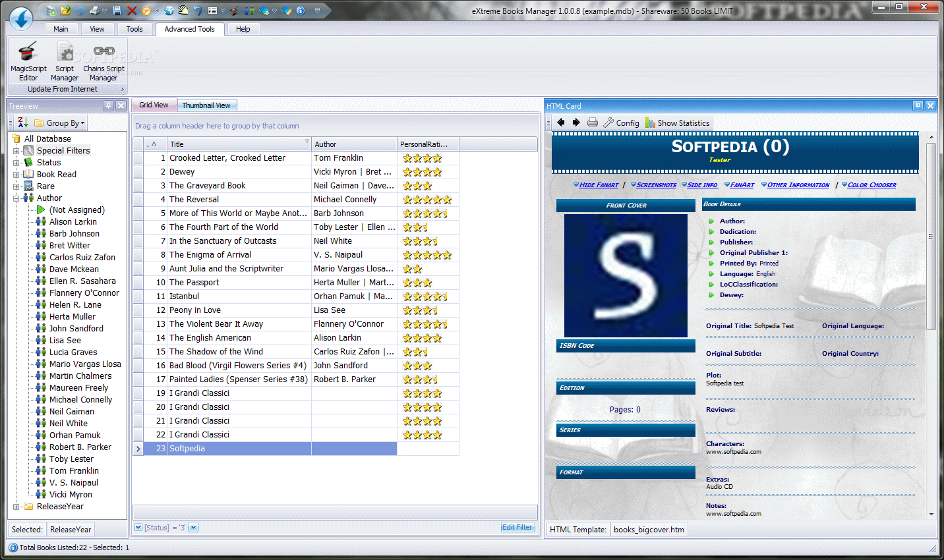Go back in HTML Card panel
The height and width of the screenshot is (560, 944).
561,123
